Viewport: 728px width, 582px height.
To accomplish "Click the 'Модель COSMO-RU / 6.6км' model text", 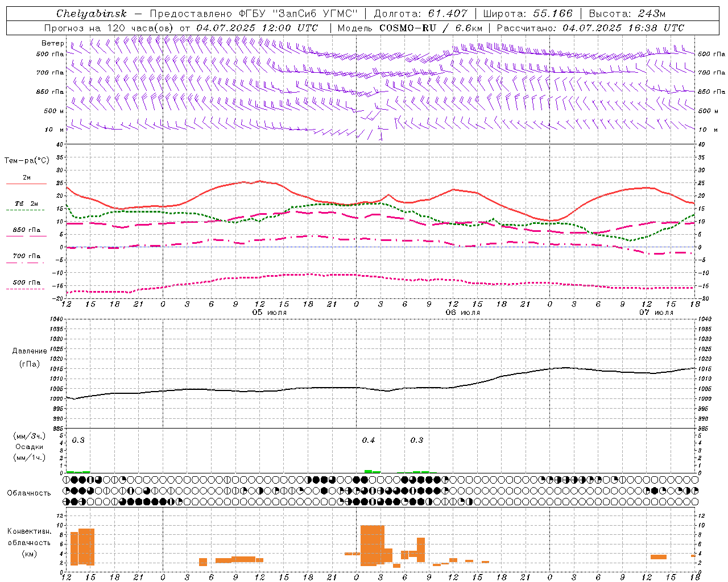I will [x=410, y=28].
